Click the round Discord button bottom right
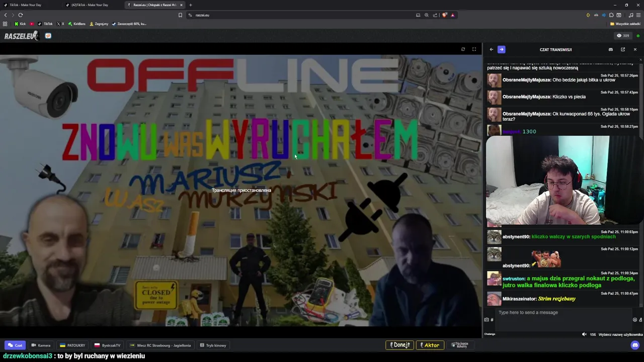The width and height of the screenshot is (644, 362). pos(635,345)
